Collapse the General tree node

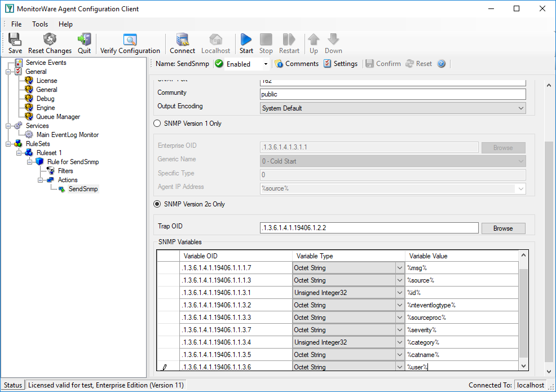coord(8,72)
